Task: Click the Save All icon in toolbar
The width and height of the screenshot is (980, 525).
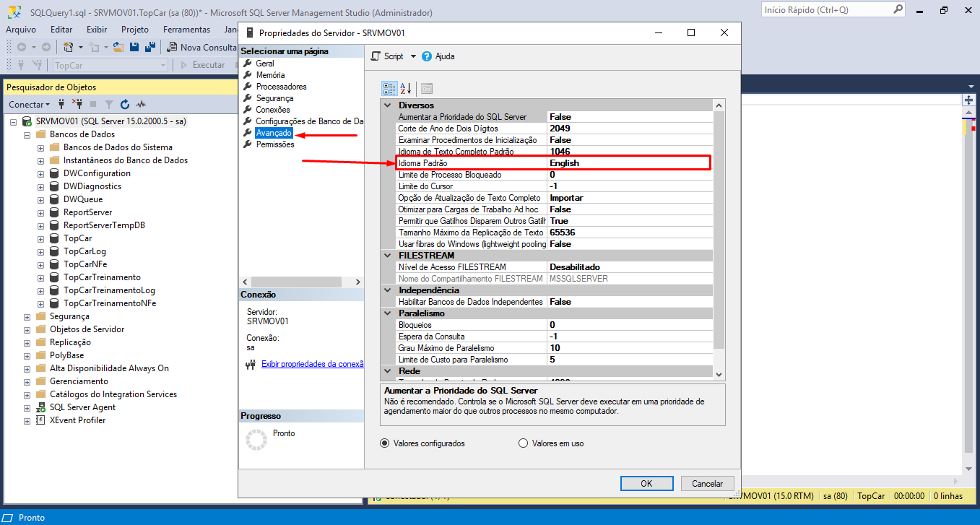Action: pos(150,47)
